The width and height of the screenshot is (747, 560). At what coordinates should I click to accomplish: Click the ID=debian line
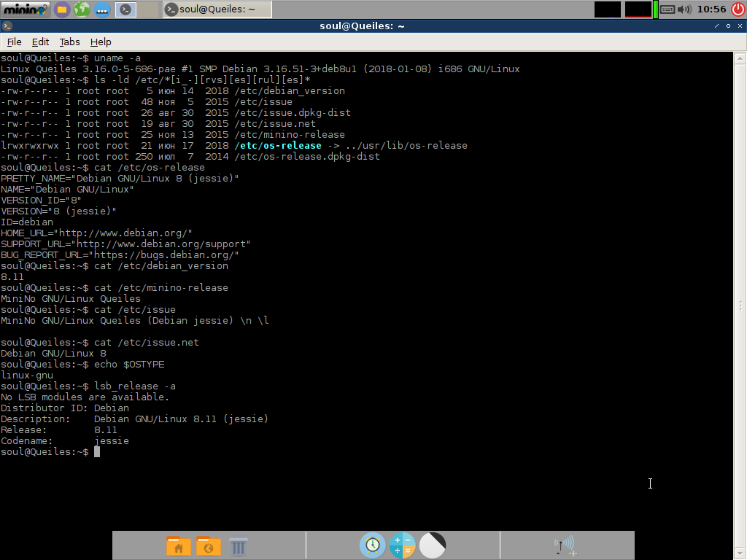pyautogui.click(x=27, y=222)
